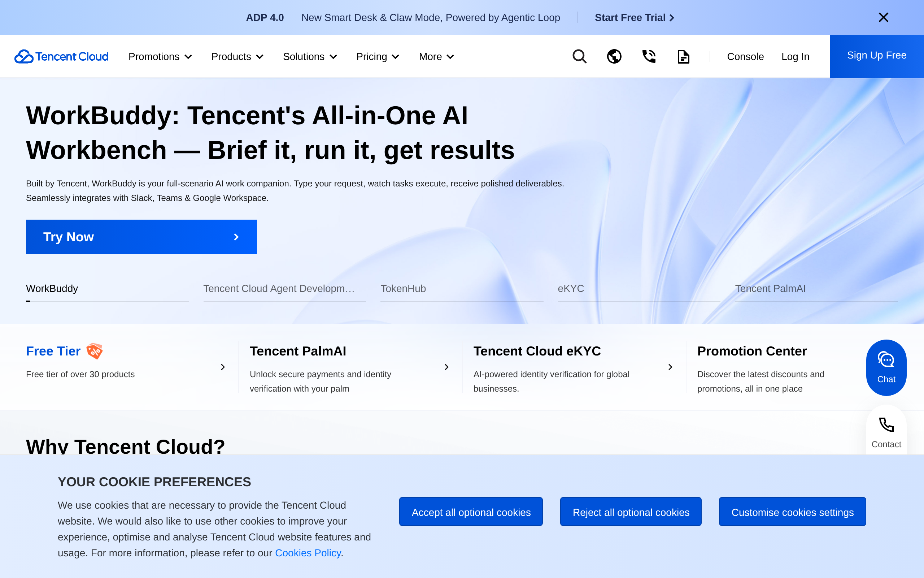Open the floating Chat bubble

[886, 367]
